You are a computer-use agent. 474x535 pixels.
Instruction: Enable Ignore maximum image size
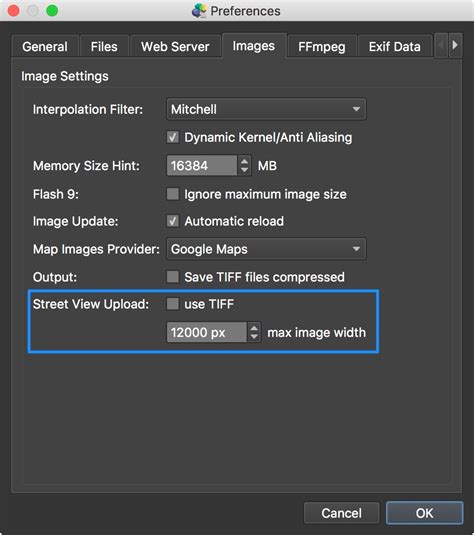click(173, 194)
